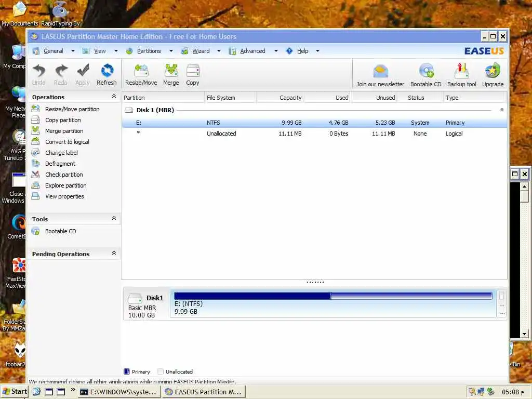Click up arrow in background window scrollbar
532x399 pixels.
[x=525, y=187]
